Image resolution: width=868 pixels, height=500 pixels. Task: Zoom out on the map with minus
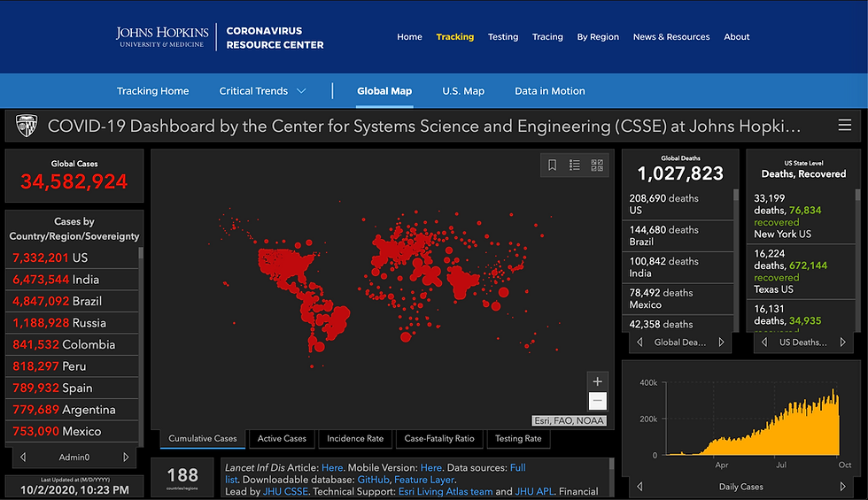click(x=597, y=400)
